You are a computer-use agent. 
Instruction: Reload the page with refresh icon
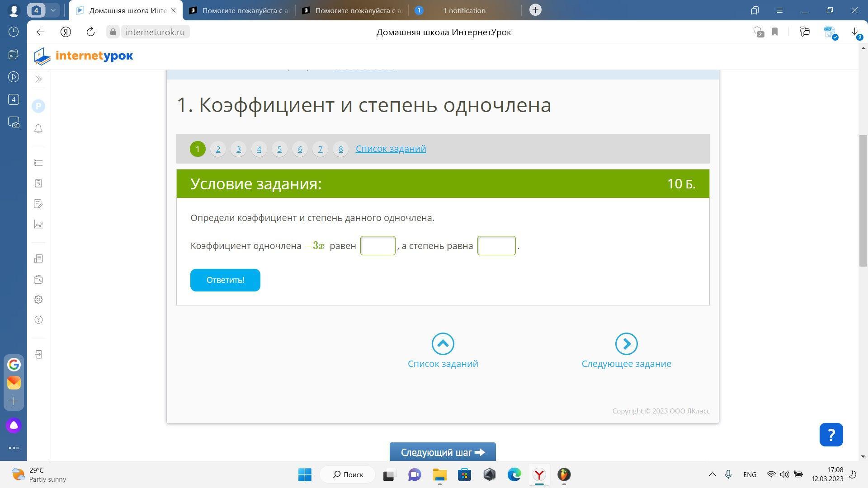point(90,32)
